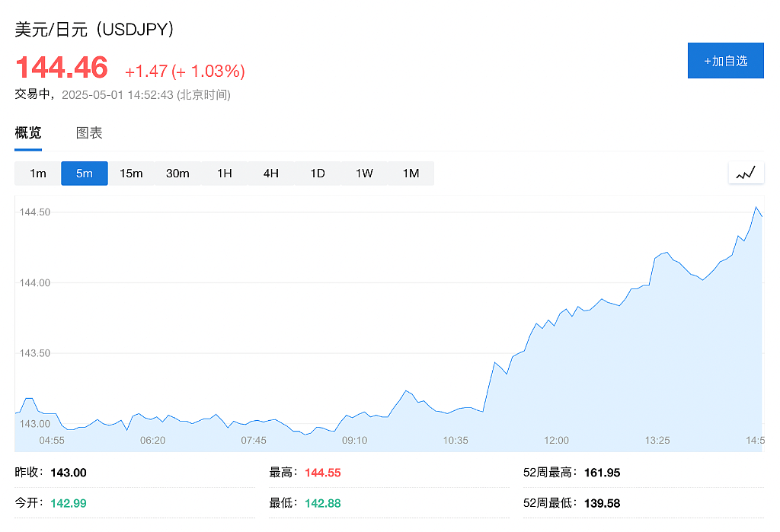Select the 15m interval
This screenshot has height=532, width=780.
131,173
